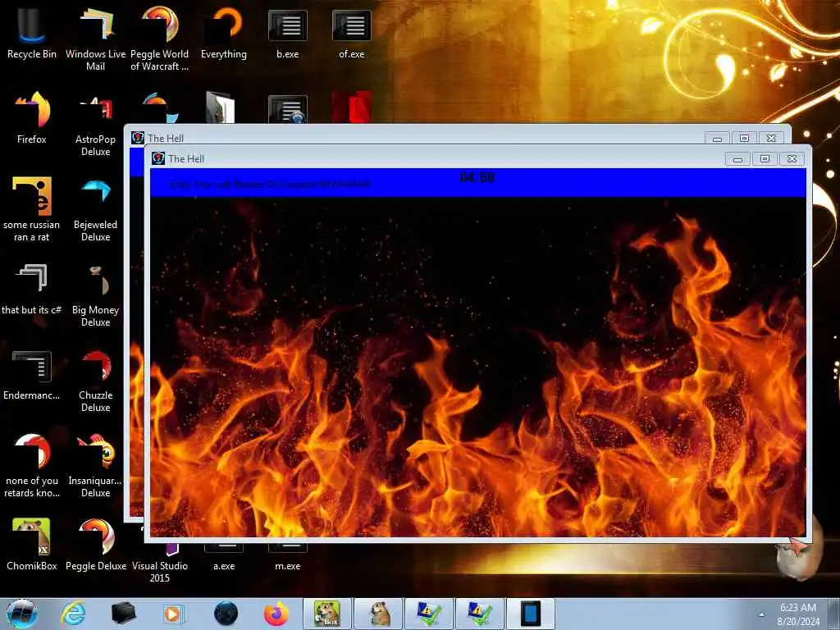The image size is (840, 630).
Task: Select the 'some russian ran a rat' icon
Action: (32, 209)
